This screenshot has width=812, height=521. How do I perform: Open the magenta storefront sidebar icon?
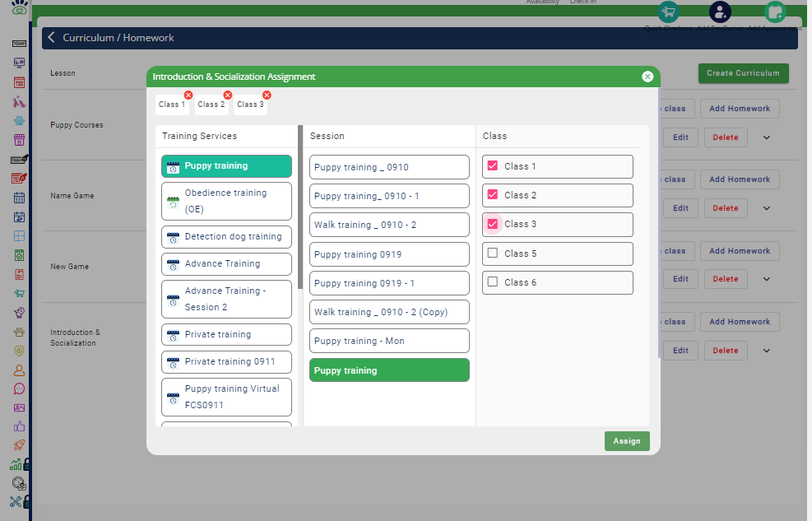point(19,140)
